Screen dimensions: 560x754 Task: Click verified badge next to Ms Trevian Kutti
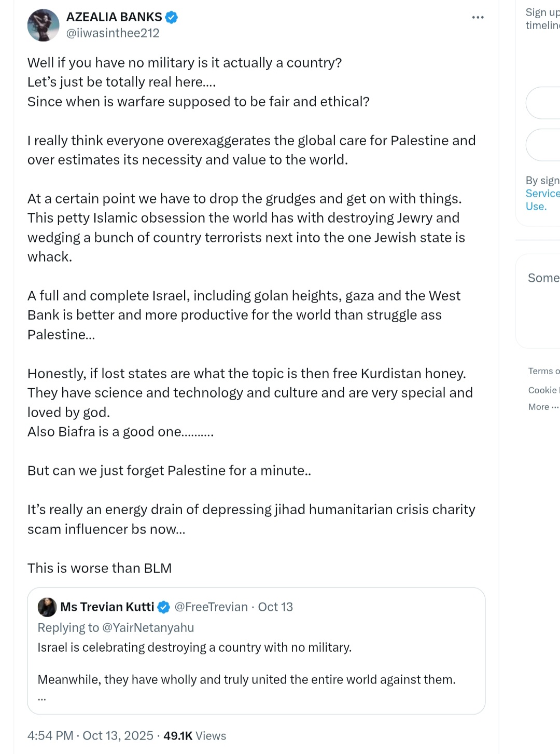pyautogui.click(x=164, y=607)
